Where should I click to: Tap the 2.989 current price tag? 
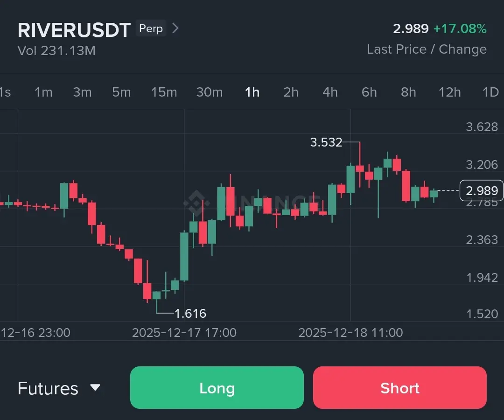(482, 190)
